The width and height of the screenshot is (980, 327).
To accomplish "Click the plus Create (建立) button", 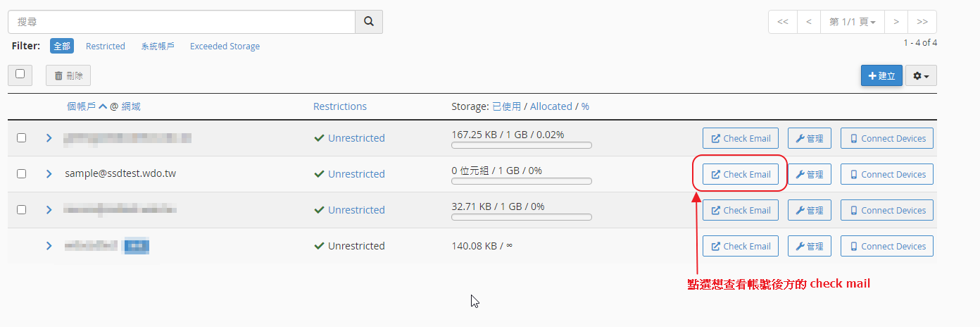I will pos(881,75).
